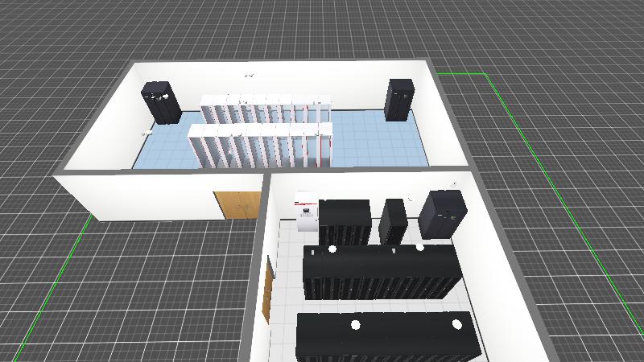This screenshot has width=644, height=362.
Task: Select the middle row of black server racks
Action: click(x=380, y=275)
